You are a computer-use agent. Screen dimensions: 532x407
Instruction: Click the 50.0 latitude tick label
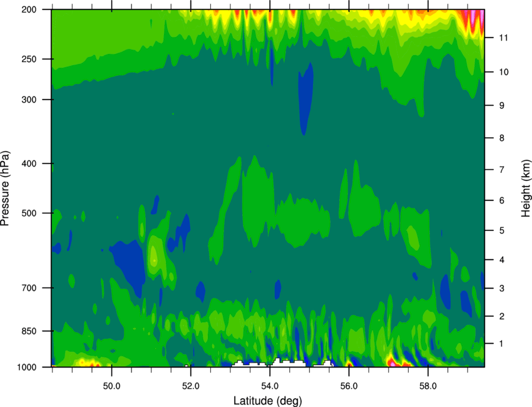pos(111,386)
